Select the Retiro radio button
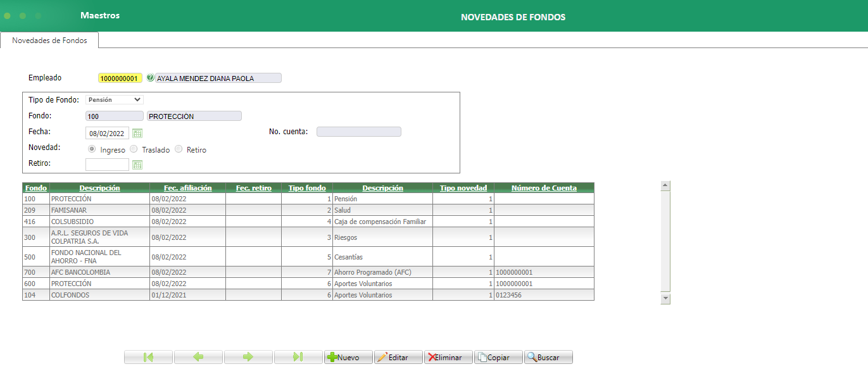 (178, 149)
